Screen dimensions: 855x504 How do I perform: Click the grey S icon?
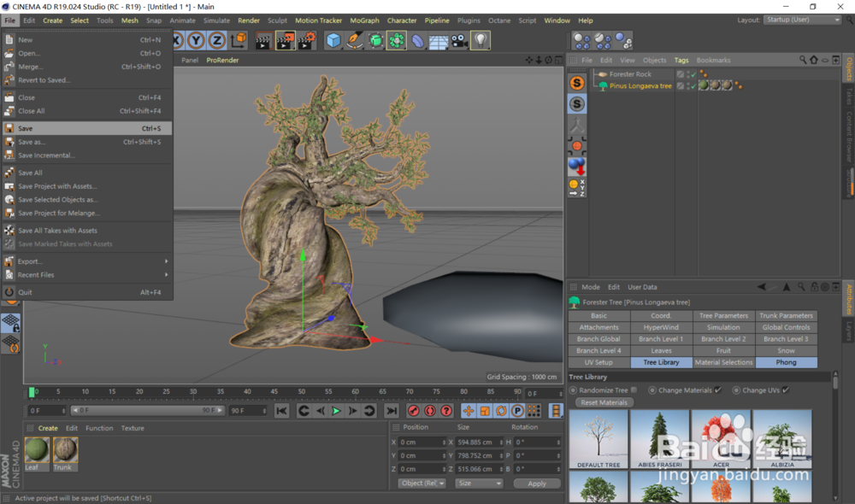pyautogui.click(x=577, y=103)
